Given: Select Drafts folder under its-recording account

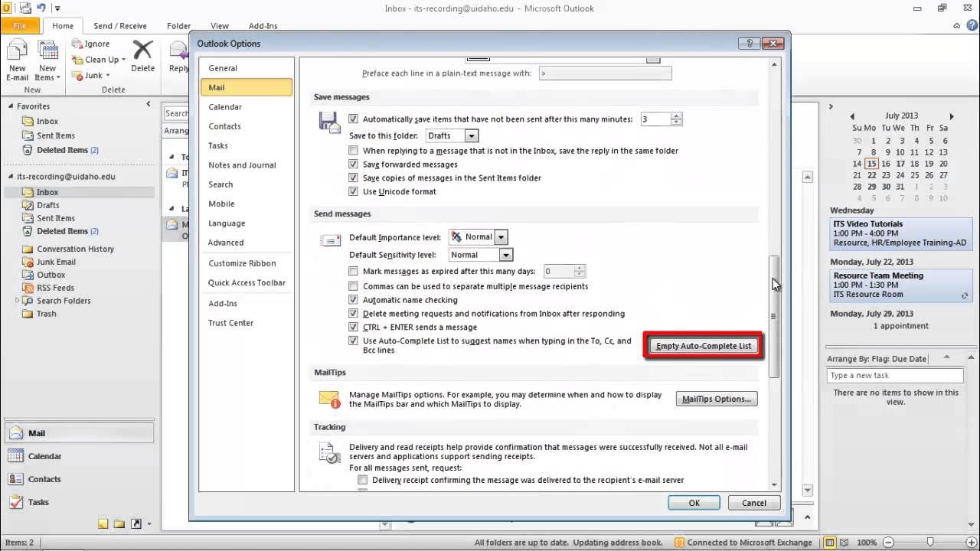Looking at the screenshot, I should coord(47,205).
